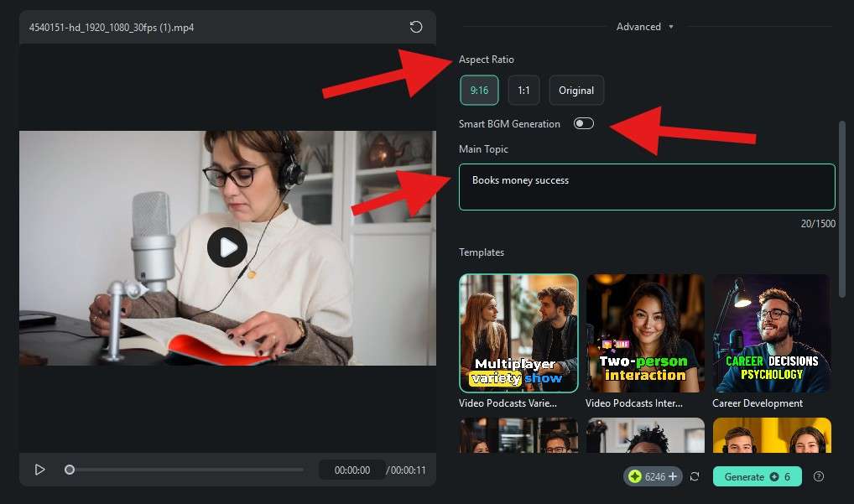Image resolution: width=854 pixels, height=504 pixels.
Task: Select the 9:16 aspect ratio
Action: click(479, 91)
